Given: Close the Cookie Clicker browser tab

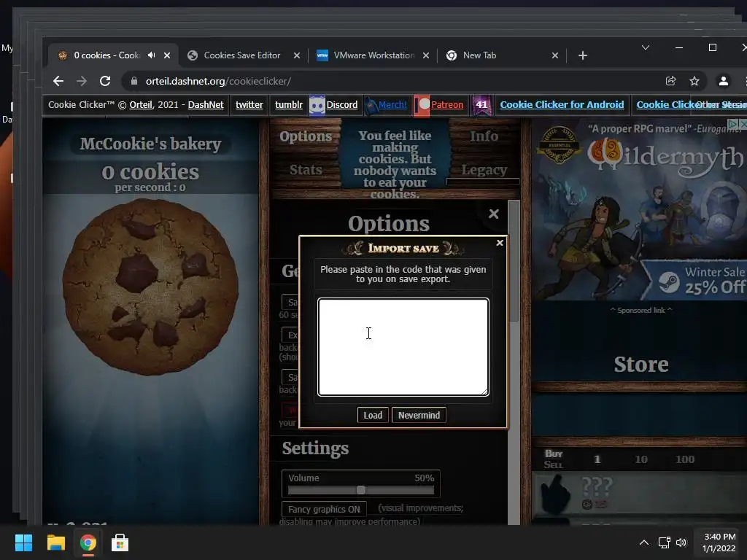Looking at the screenshot, I should click(x=167, y=55).
